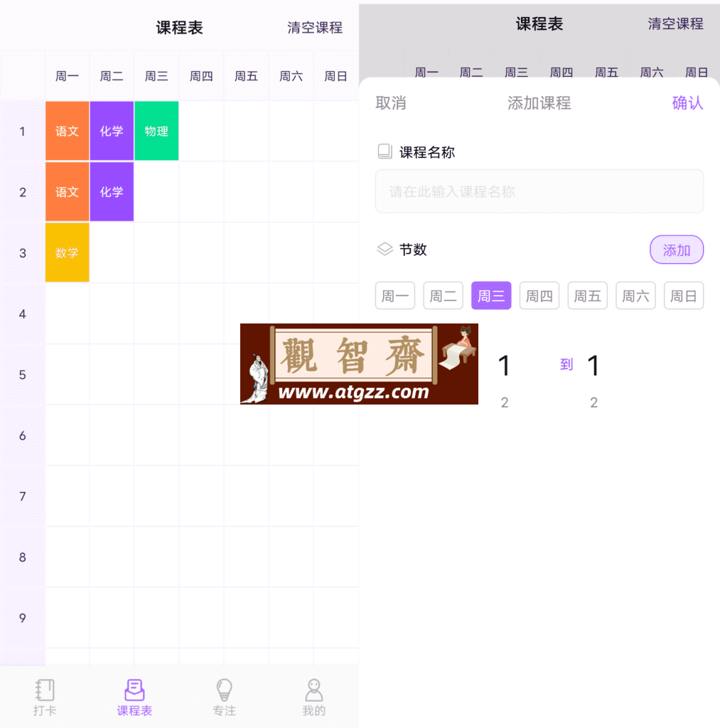Select 周日 in the day chooser
Viewport: 720px width, 728px height.
(x=683, y=295)
